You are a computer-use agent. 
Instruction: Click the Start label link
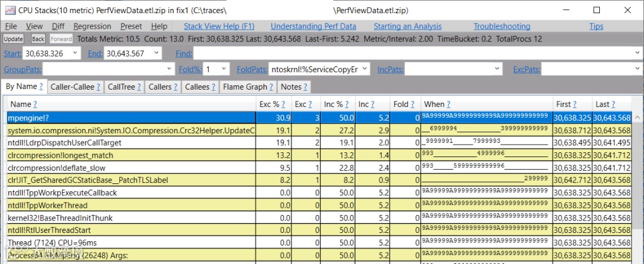pos(13,54)
